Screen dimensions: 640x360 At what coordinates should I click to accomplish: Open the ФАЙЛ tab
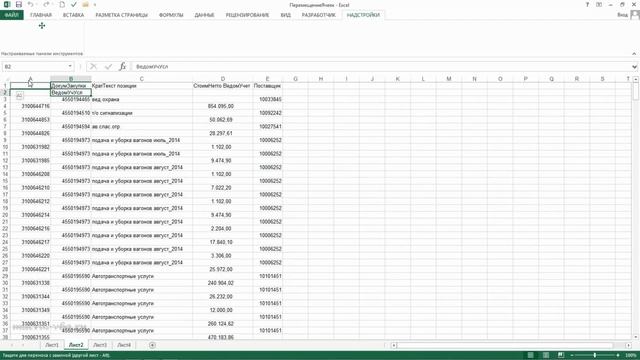tap(11, 15)
